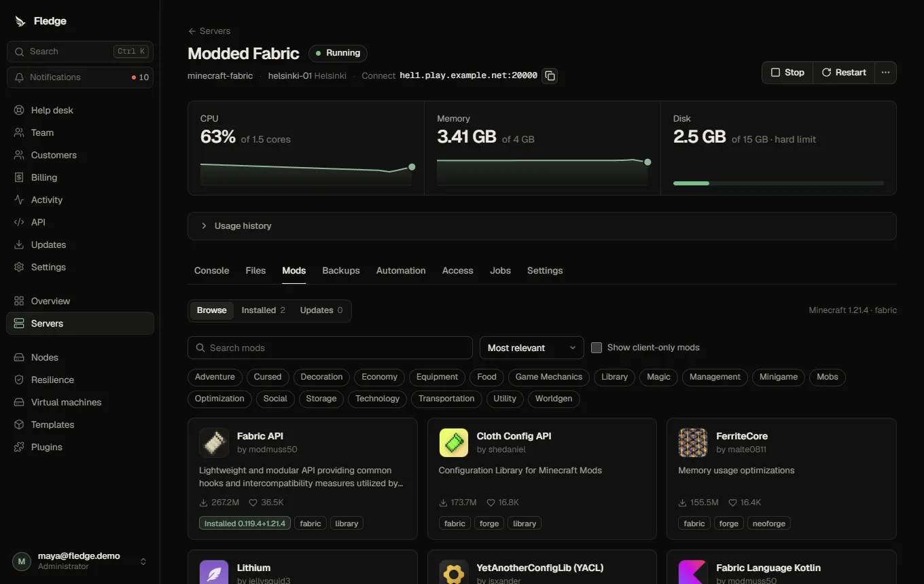View the Activity page
Image resolution: width=924 pixels, height=584 pixels.
point(80,200)
